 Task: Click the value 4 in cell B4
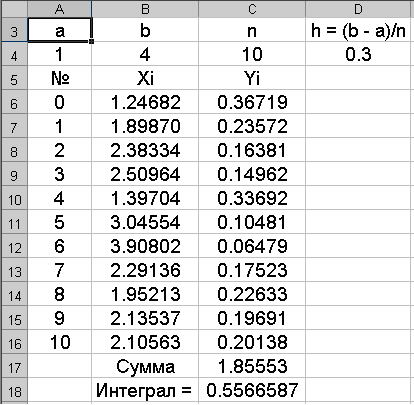[145, 54]
